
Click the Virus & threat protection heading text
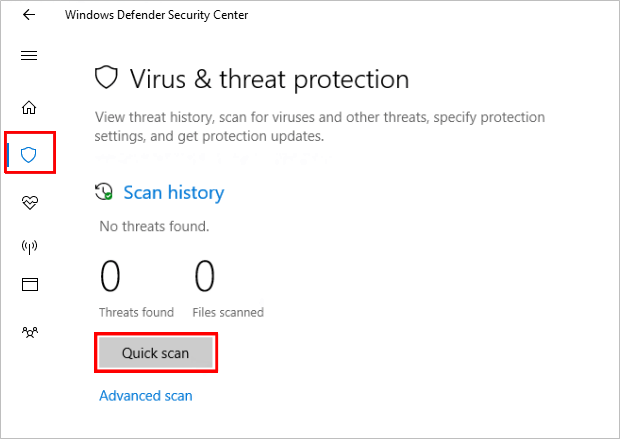pos(269,79)
